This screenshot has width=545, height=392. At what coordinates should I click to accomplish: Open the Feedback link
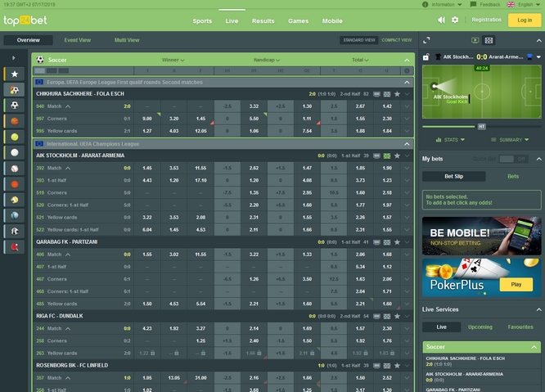tap(485, 5)
